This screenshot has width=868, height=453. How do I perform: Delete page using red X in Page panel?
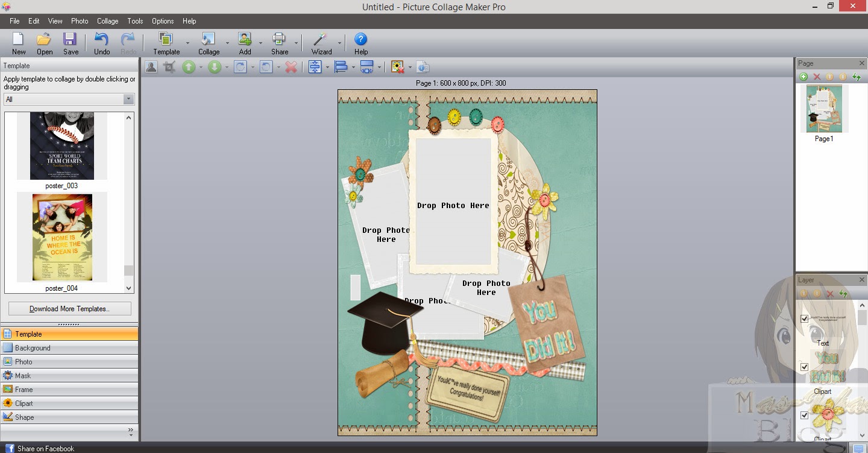coord(817,77)
